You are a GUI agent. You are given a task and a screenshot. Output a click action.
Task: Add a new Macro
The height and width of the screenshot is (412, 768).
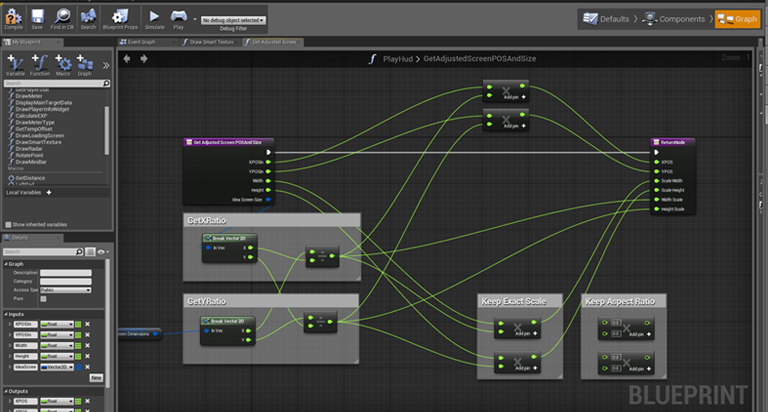click(x=63, y=65)
